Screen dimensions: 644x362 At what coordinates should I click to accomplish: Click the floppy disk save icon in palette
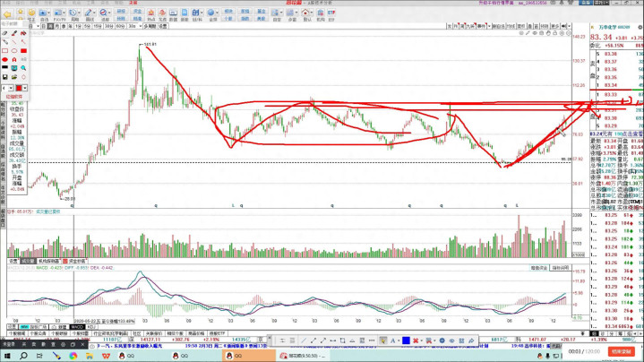5,79
